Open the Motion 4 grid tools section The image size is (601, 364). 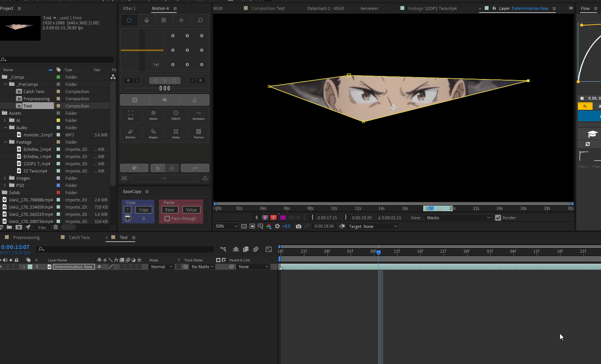164,20
